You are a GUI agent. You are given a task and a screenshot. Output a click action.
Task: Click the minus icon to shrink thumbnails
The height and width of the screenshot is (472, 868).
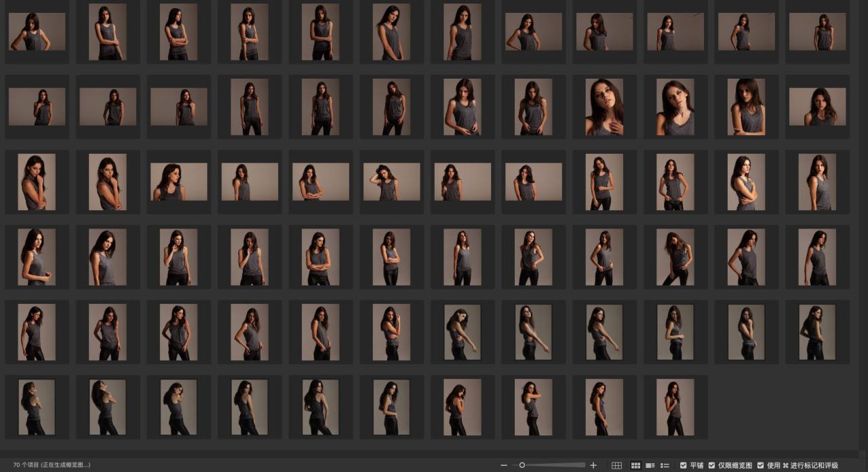(x=504, y=465)
